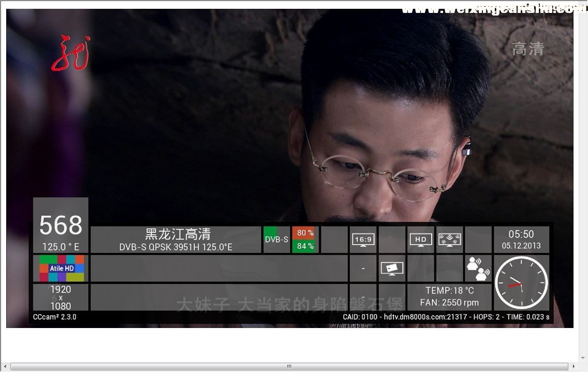This screenshot has height=372, width=588.
Task: Click the surround audio signal icon
Action: tap(449, 240)
